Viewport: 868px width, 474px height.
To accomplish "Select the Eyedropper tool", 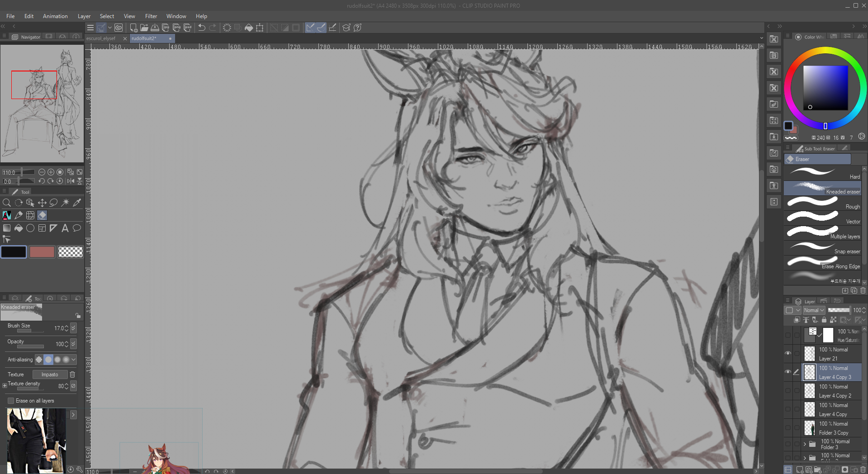I will [x=77, y=203].
